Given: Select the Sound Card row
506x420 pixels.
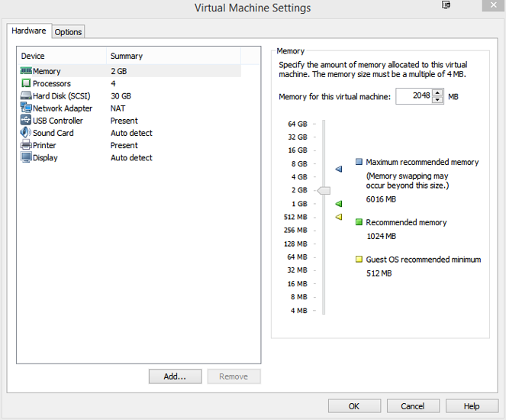Looking at the screenshot, I should [130, 133].
